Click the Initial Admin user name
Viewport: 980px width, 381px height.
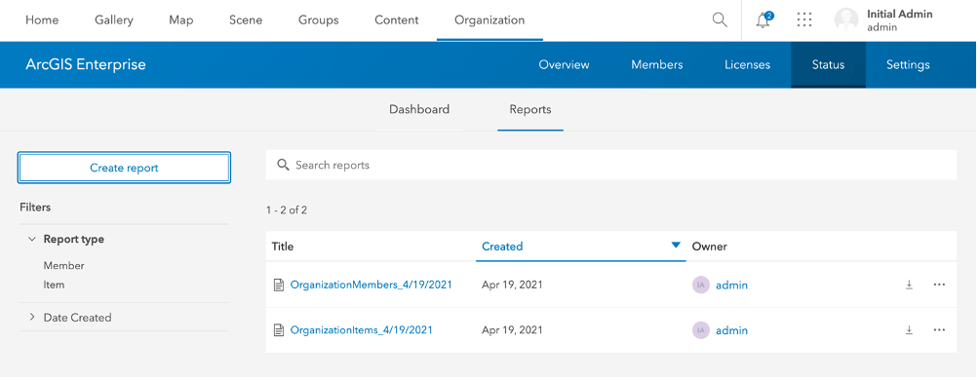(x=899, y=14)
